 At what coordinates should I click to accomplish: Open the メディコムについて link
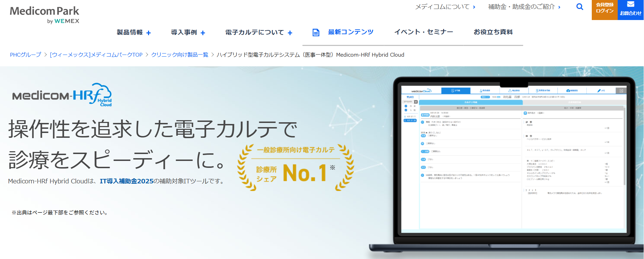tap(445, 7)
